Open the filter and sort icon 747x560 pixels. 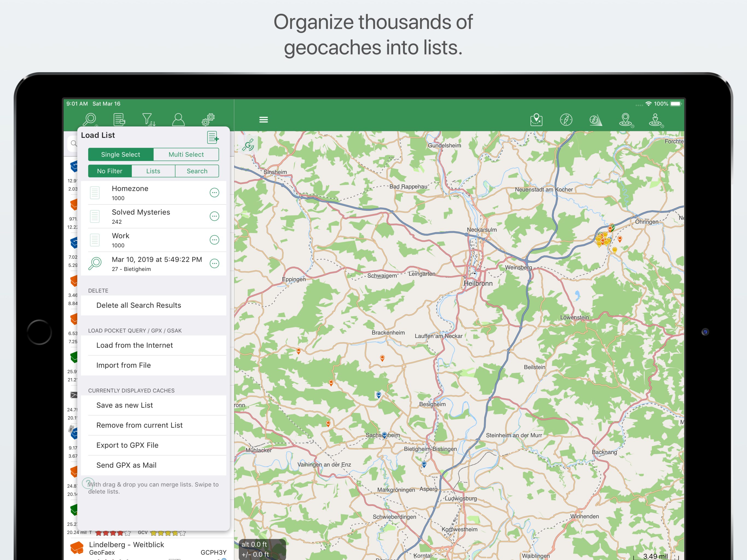(148, 119)
